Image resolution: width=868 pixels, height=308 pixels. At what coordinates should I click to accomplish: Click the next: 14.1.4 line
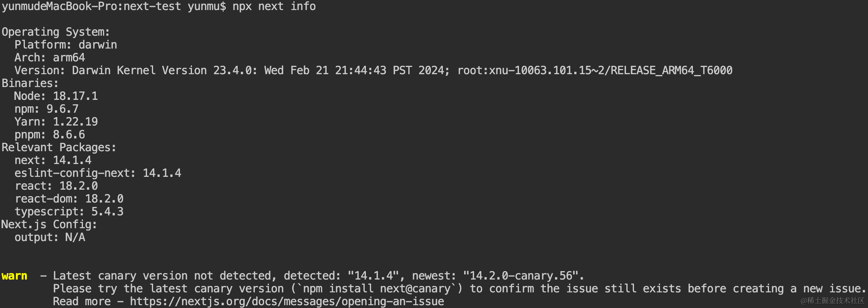[53, 160]
